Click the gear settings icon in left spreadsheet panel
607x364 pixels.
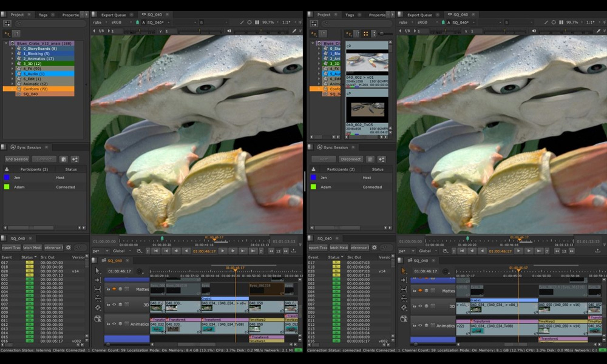[x=68, y=248]
